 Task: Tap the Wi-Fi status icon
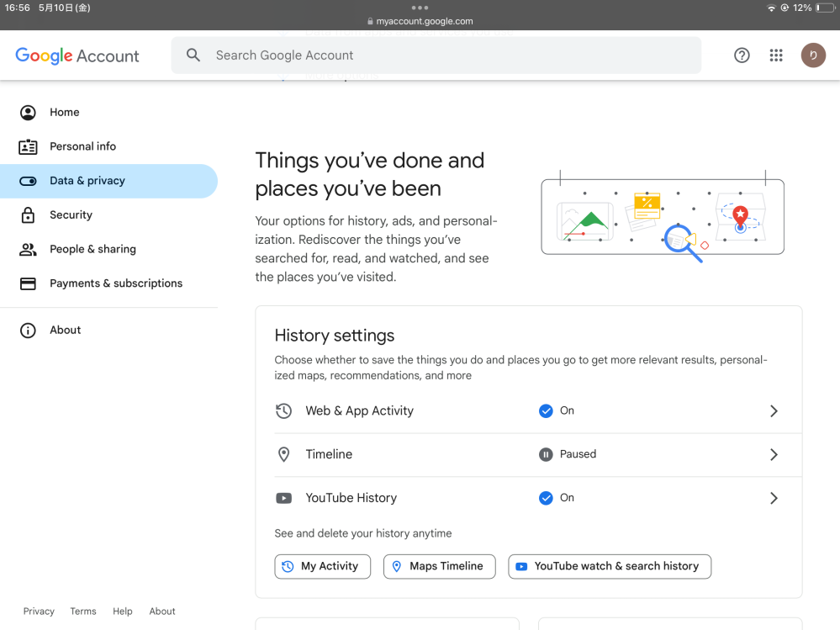point(771,8)
